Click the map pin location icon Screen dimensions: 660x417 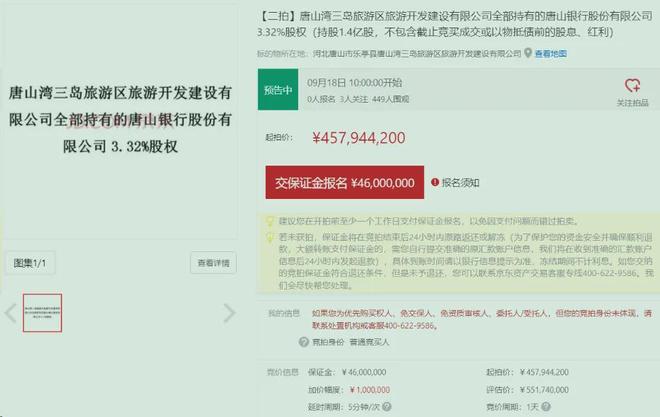click(528, 53)
